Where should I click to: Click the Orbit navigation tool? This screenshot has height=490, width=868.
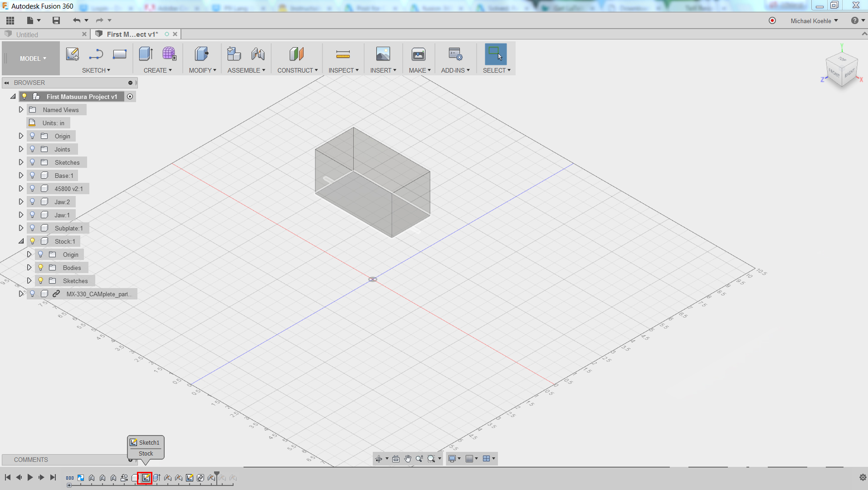click(379, 459)
